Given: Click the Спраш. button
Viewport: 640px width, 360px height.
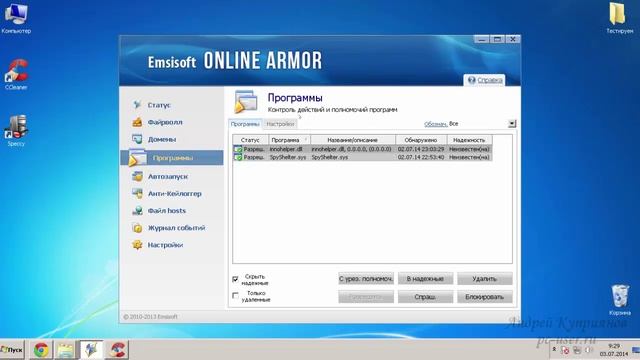Looking at the screenshot, I should (425, 297).
